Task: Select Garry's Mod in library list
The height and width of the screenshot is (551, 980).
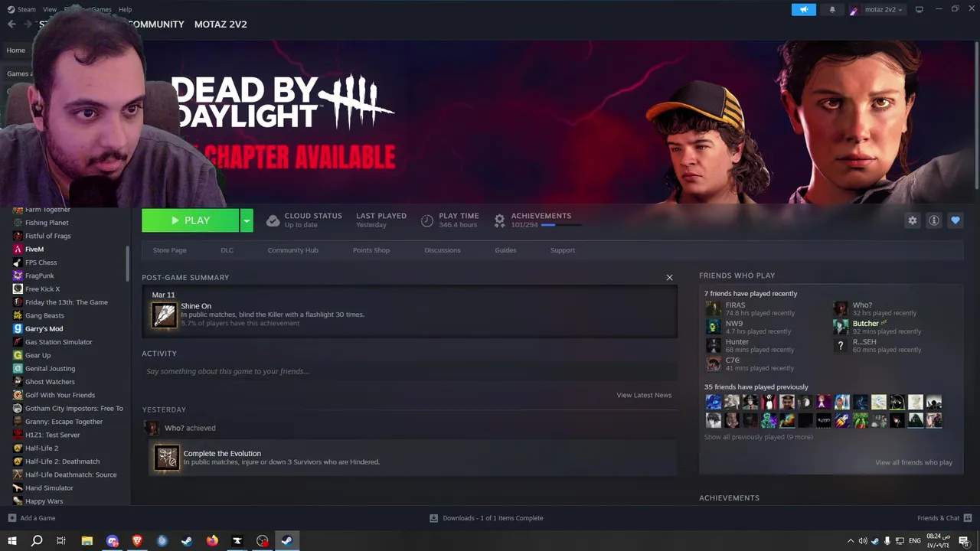Action: click(x=44, y=329)
